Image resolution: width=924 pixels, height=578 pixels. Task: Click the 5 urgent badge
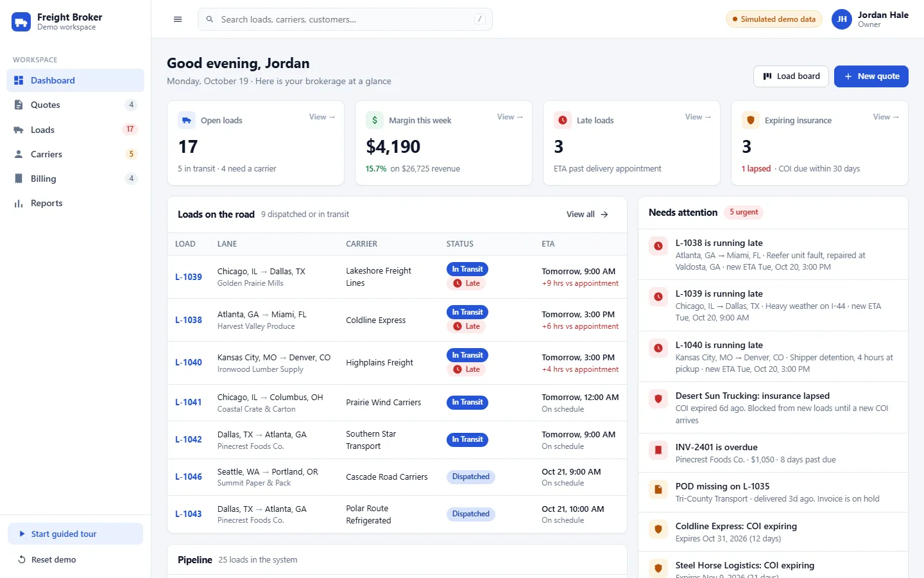tap(744, 213)
